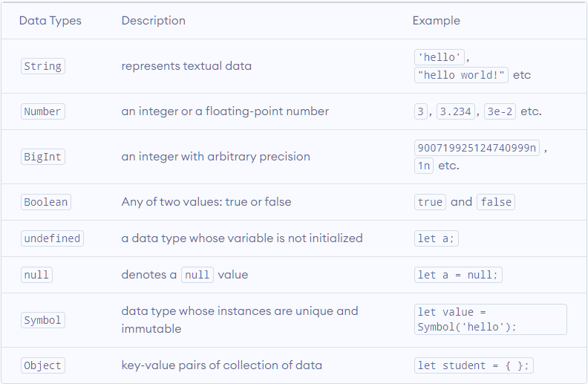Click the let student = { }; example
This screenshot has width=588, height=384.
(474, 365)
